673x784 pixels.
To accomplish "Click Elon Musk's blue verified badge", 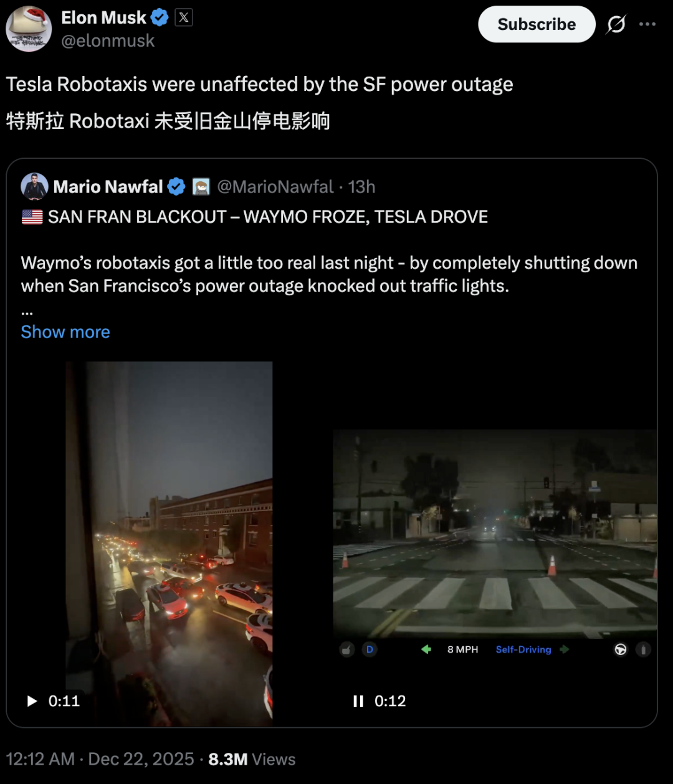I will 160,18.
